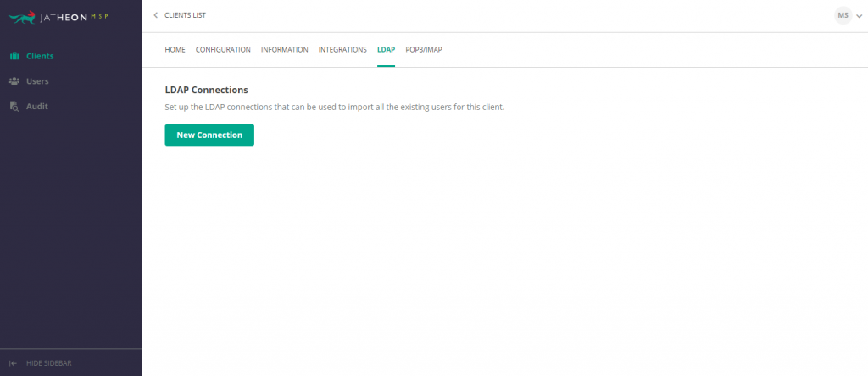The height and width of the screenshot is (376, 868).
Task: Click the Jatheon MSP logo
Action: 58,17
